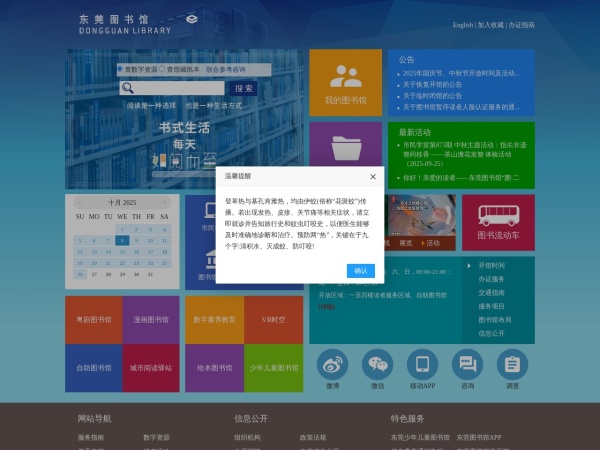Viewport: 600px width, 450px height.
Task: Open the WeChat icon
Action: point(377,364)
